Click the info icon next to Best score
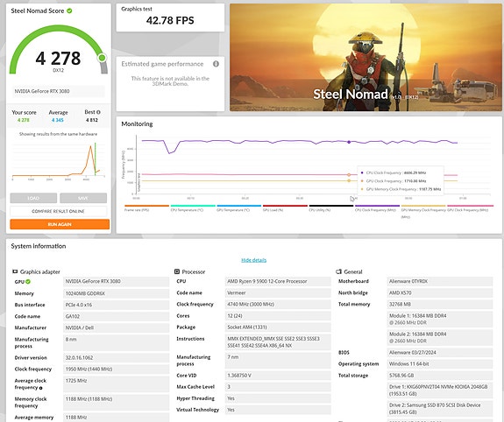 pos(98,112)
